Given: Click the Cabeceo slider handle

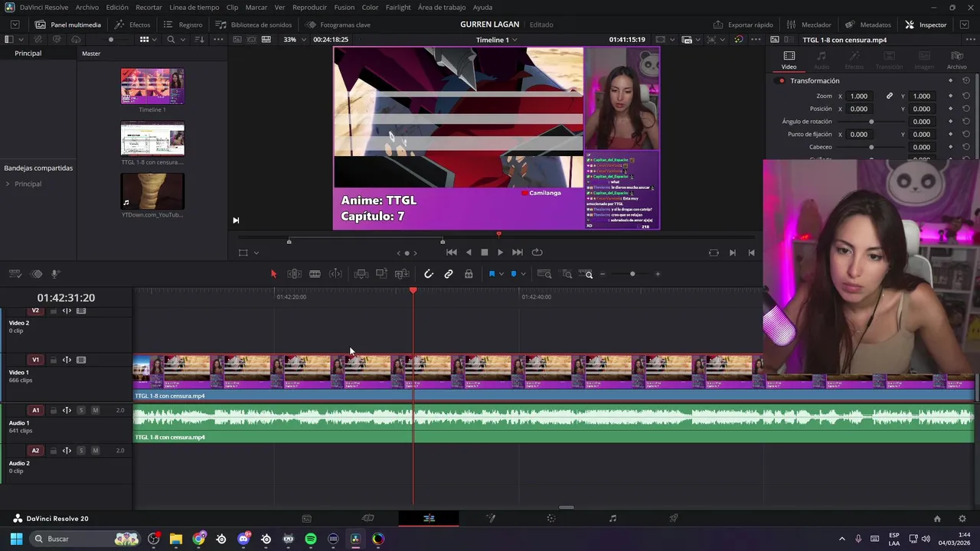Looking at the screenshot, I should 871,147.
